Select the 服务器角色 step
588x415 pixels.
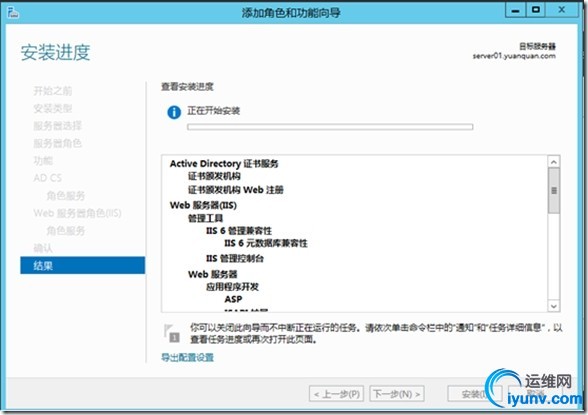57,143
